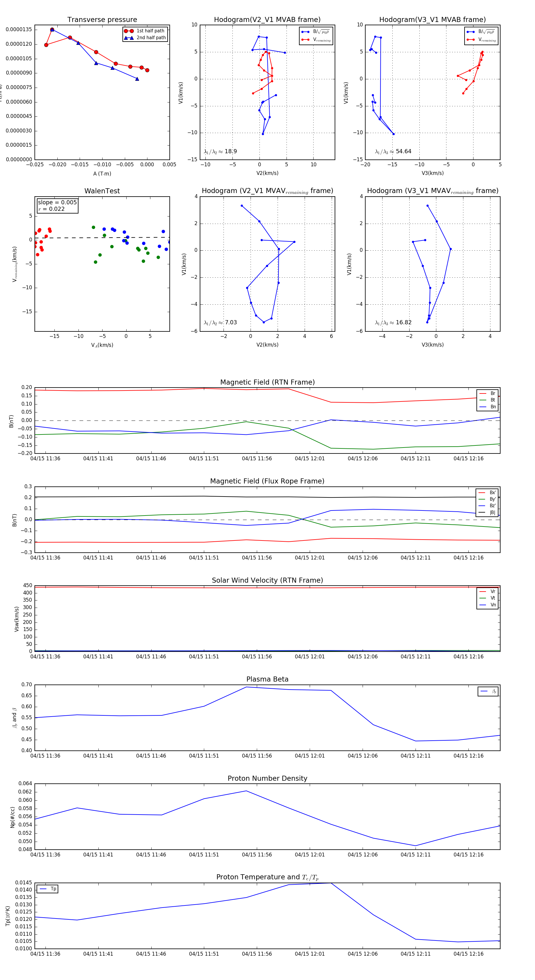Click the 'Transverse pressure' plot title
Screen dimensions: 535x980
tap(102, 20)
